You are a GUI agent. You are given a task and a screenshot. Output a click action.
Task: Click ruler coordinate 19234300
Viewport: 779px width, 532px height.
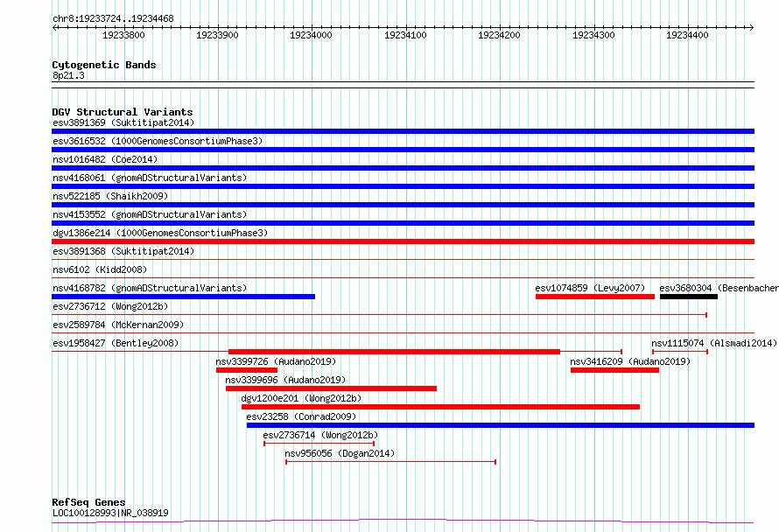(x=593, y=35)
